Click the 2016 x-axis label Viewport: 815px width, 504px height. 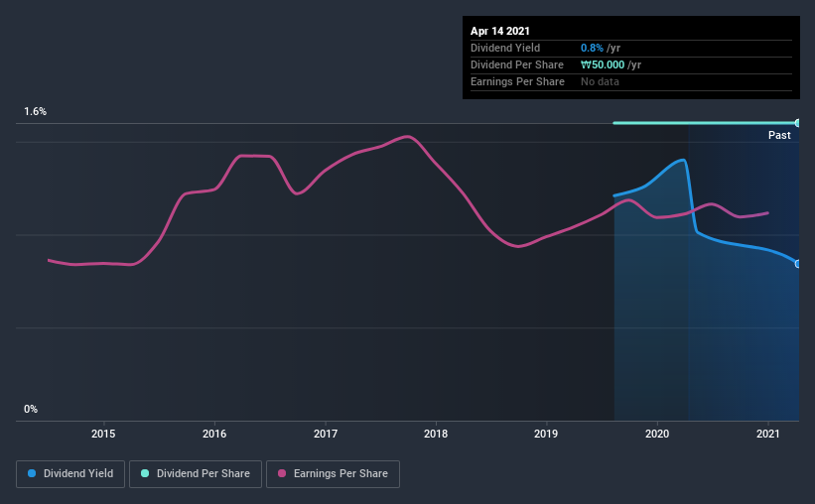(x=214, y=434)
